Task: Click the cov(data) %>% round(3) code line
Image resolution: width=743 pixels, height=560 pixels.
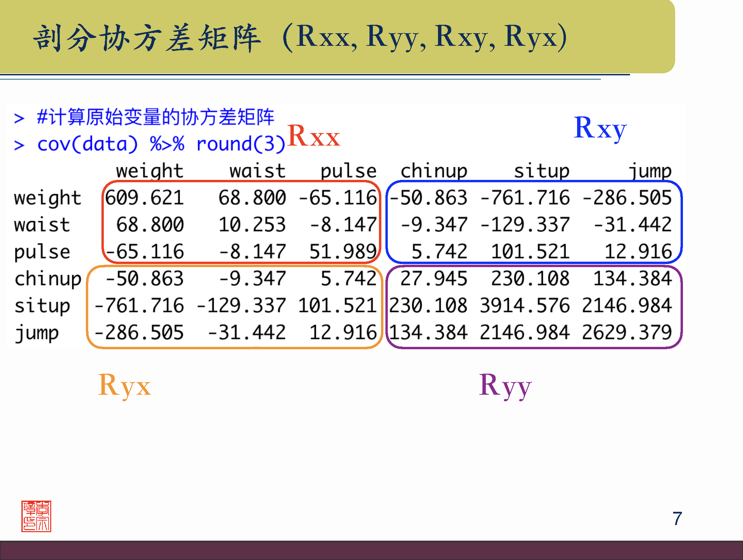Action: 161,144
